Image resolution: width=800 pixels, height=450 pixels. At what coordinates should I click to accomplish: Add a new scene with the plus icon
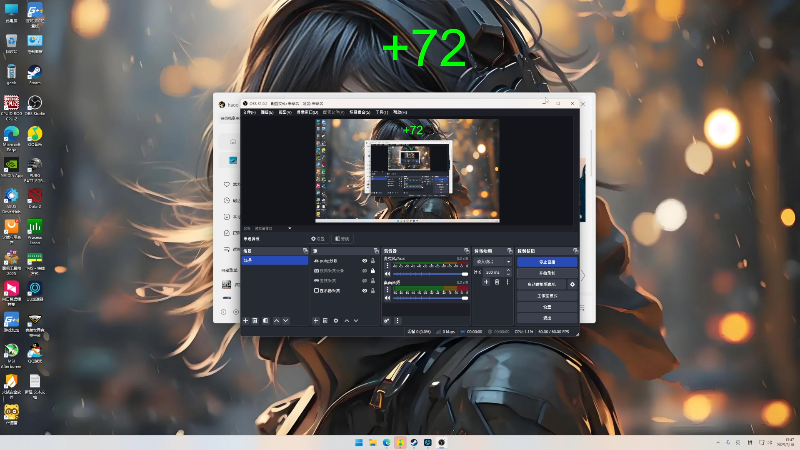(245, 320)
